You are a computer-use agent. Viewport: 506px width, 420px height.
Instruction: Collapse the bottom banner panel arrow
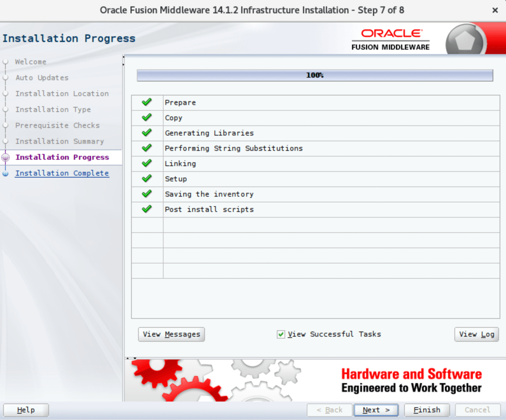[135, 358]
